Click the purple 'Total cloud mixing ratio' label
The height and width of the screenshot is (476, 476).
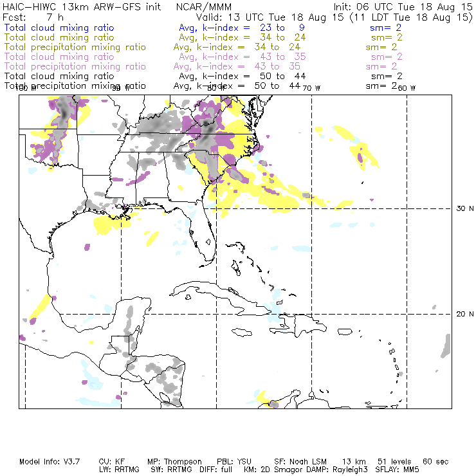[x=59, y=57]
